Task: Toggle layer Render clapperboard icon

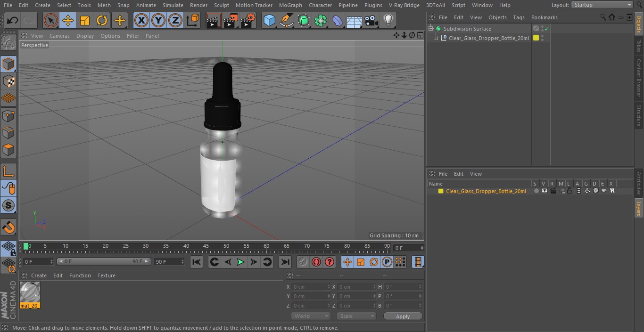Action: (553, 191)
